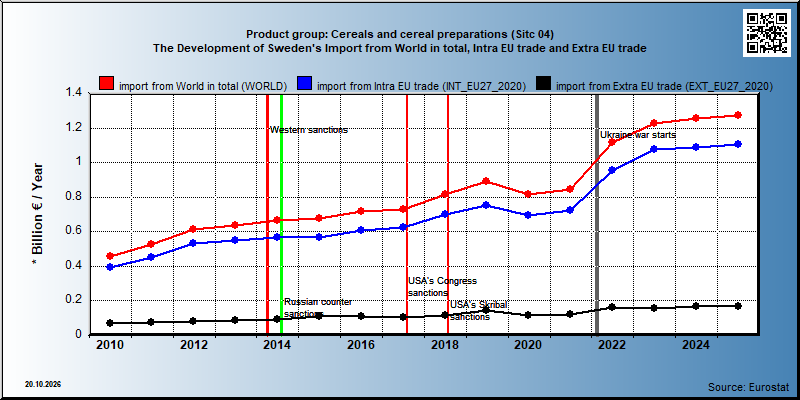Click the y-axis value 0.8
800x400 pixels.
(x=74, y=197)
